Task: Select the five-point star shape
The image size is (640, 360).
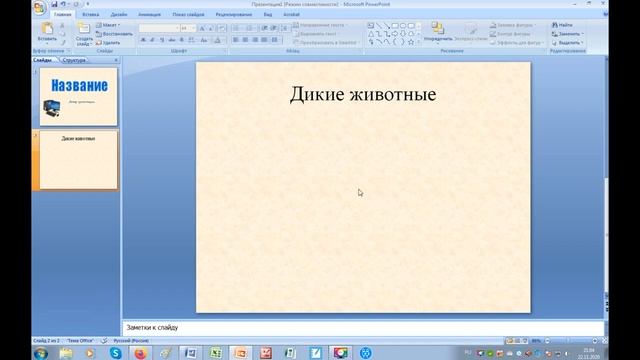Action: (x=411, y=42)
